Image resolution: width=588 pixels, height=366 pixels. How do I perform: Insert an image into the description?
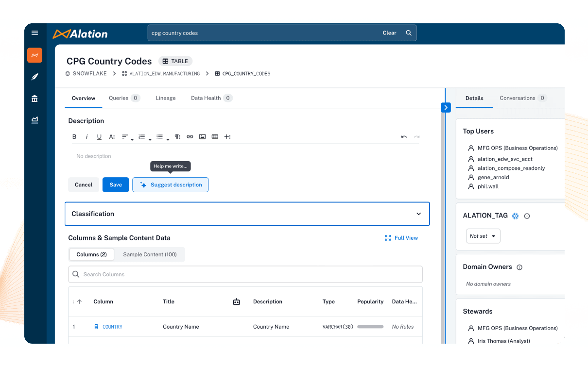point(203,137)
